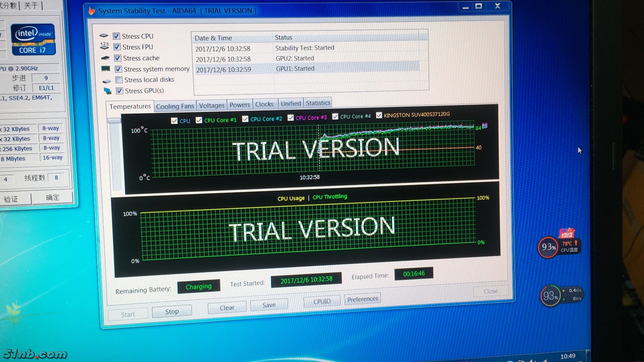The height and width of the screenshot is (362, 644).
Task: Adjust the temperature graph vertical slider
Action: 114,121
